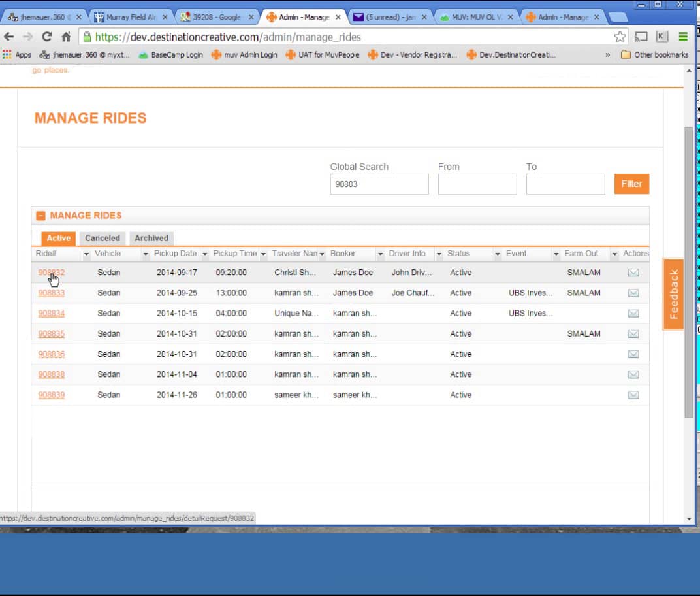Switch to the Canceled rides tab
This screenshot has width=700, height=596.
click(x=103, y=239)
